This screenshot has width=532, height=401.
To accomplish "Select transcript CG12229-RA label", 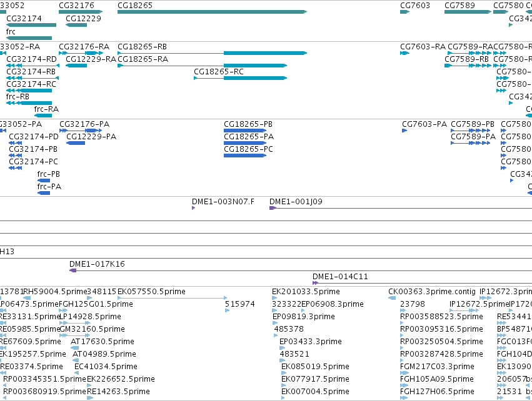I will click(x=91, y=59).
